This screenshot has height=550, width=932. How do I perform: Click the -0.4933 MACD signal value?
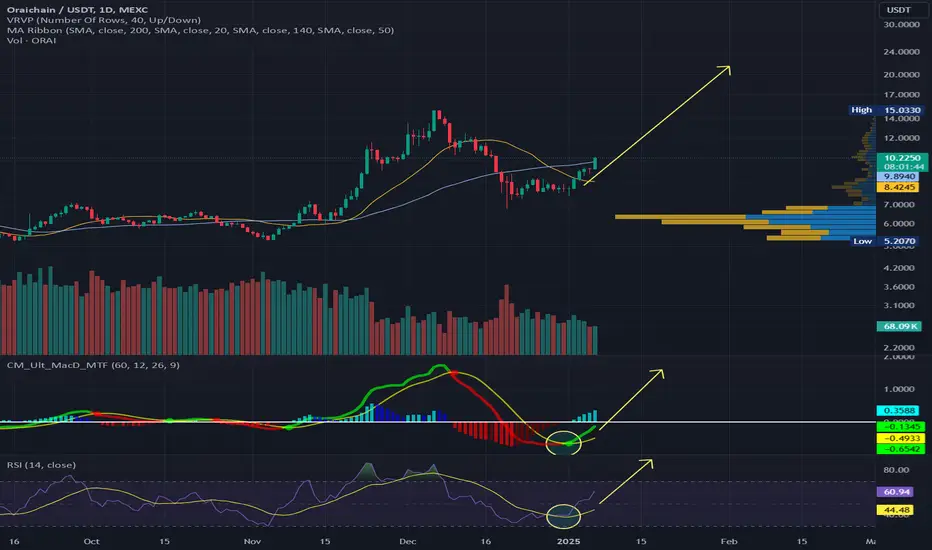tap(901, 438)
